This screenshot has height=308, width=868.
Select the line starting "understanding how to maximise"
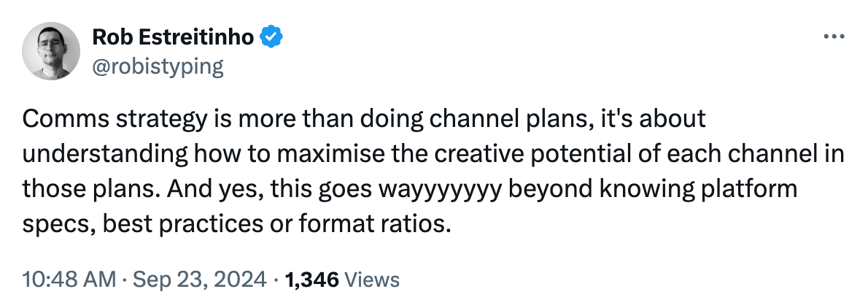coord(433,155)
